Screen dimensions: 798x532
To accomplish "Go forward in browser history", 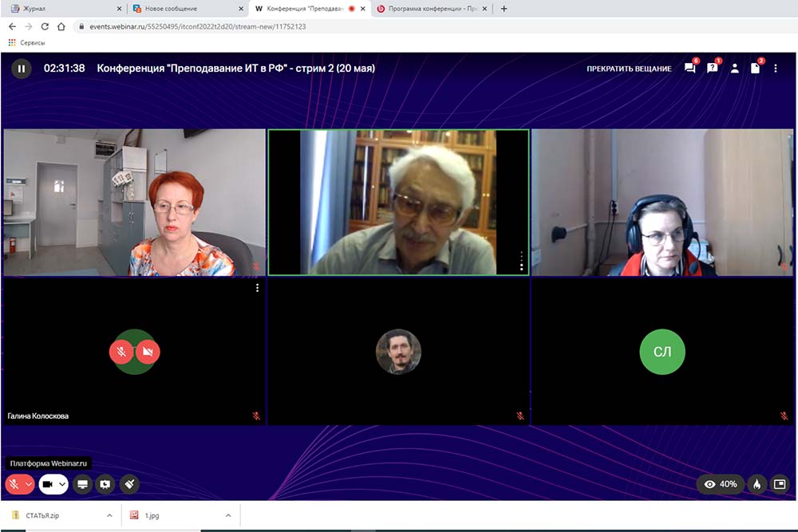I will pyautogui.click(x=29, y=26).
